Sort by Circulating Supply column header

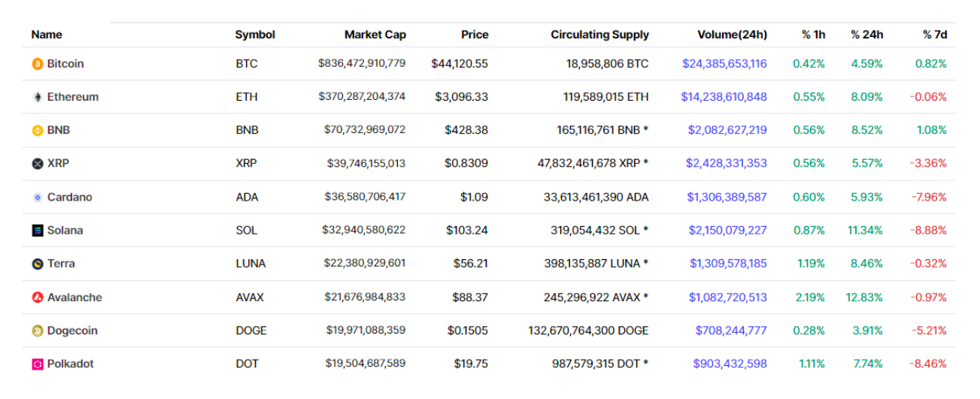599,35
